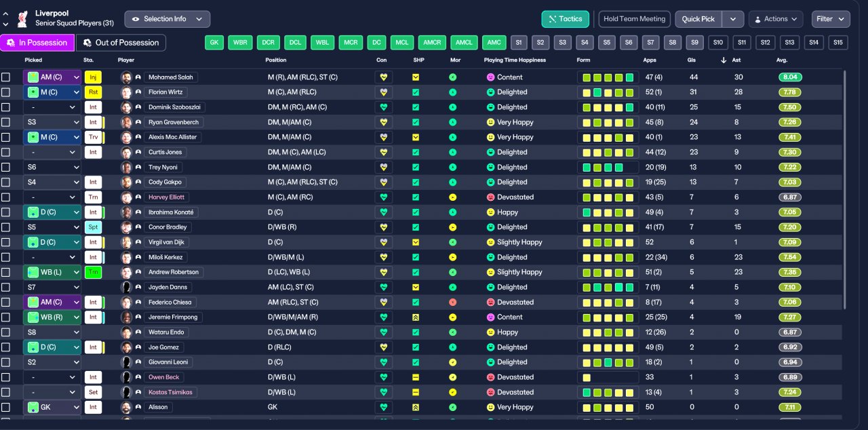Click Kostas Tsimikas's Set status badge
Image resolution: width=868 pixels, height=430 pixels.
(93, 392)
